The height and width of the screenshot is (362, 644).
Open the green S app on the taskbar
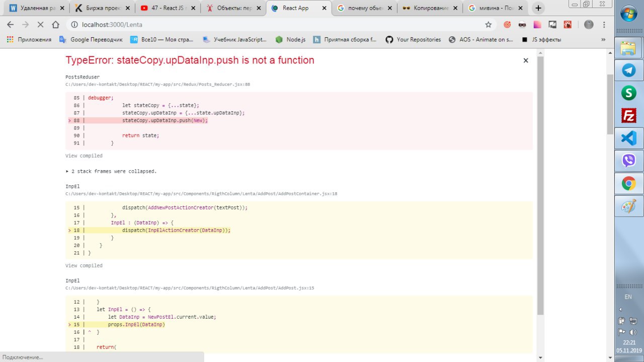coord(628,93)
